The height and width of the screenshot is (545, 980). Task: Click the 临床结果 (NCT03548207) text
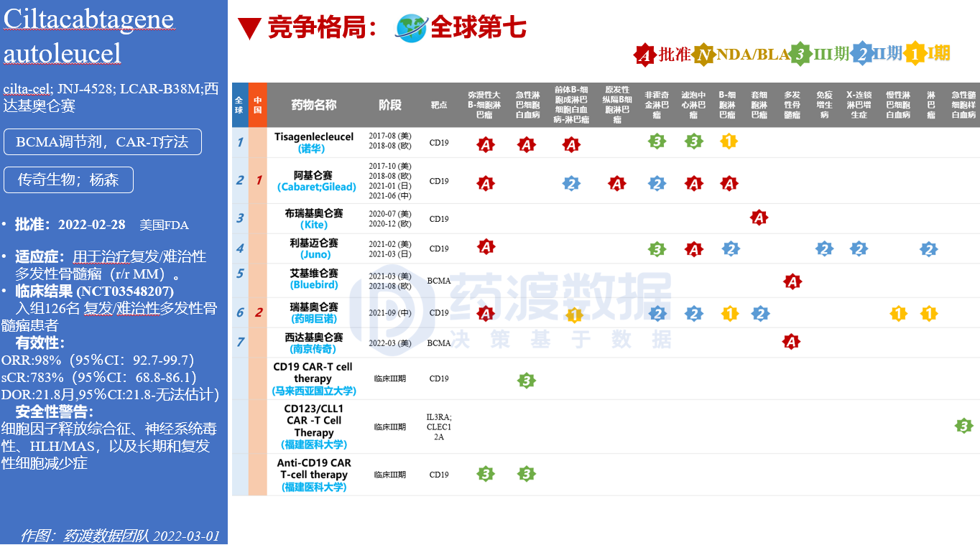94,292
